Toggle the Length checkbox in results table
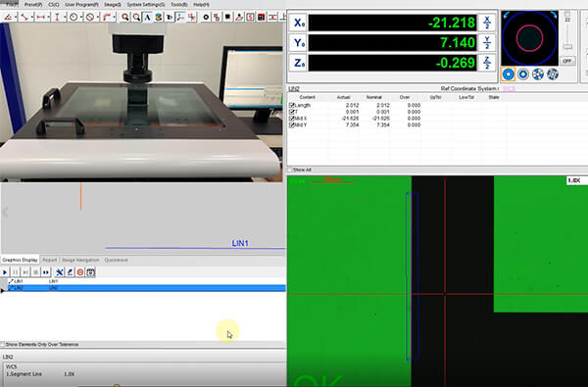 292,106
